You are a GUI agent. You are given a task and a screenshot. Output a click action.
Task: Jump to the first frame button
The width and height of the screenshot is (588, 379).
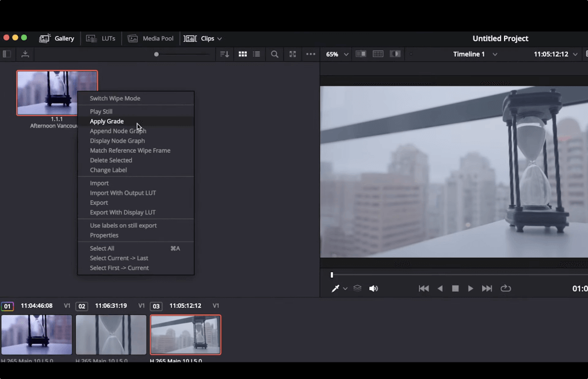pyautogui.click(x=424, y=289)
